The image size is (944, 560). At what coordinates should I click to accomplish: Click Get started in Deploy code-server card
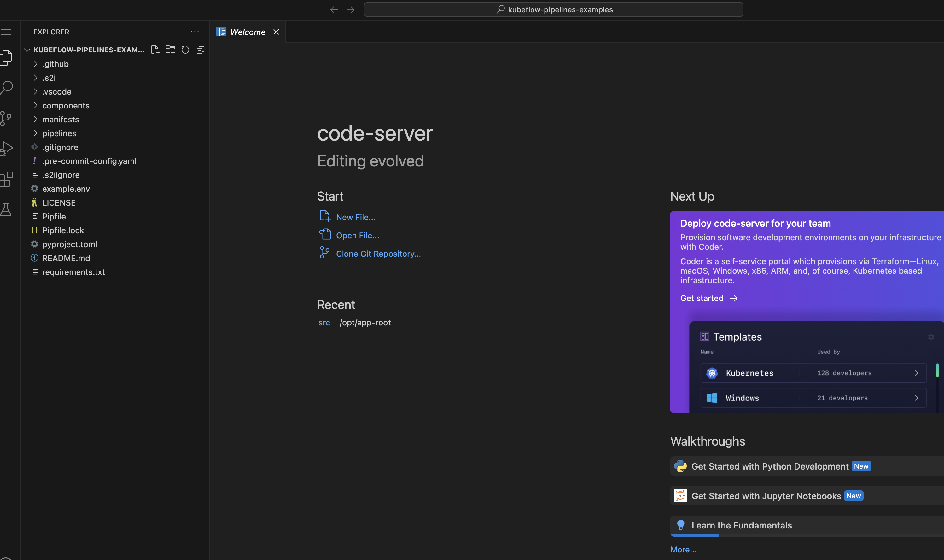point(709,299)
